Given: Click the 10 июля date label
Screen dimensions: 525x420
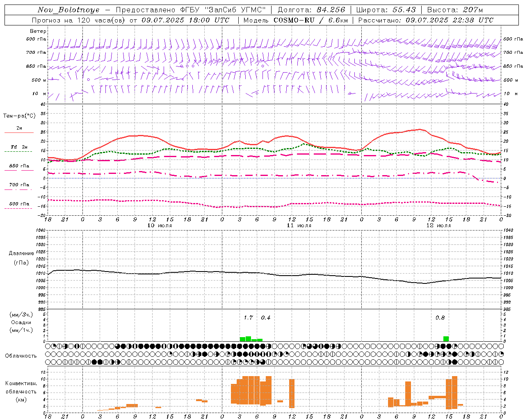Looking at the screenshot, I should pos(160,226).
